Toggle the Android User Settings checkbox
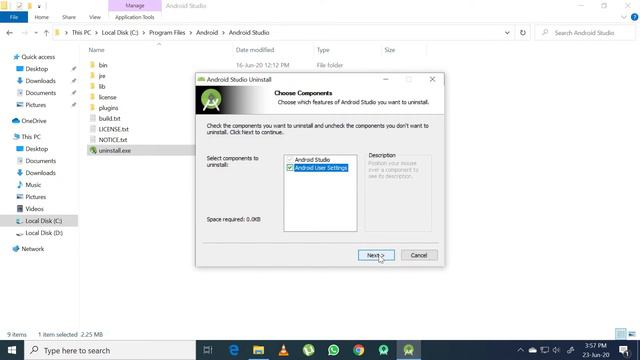640x360 pixels. pos(290,168)
